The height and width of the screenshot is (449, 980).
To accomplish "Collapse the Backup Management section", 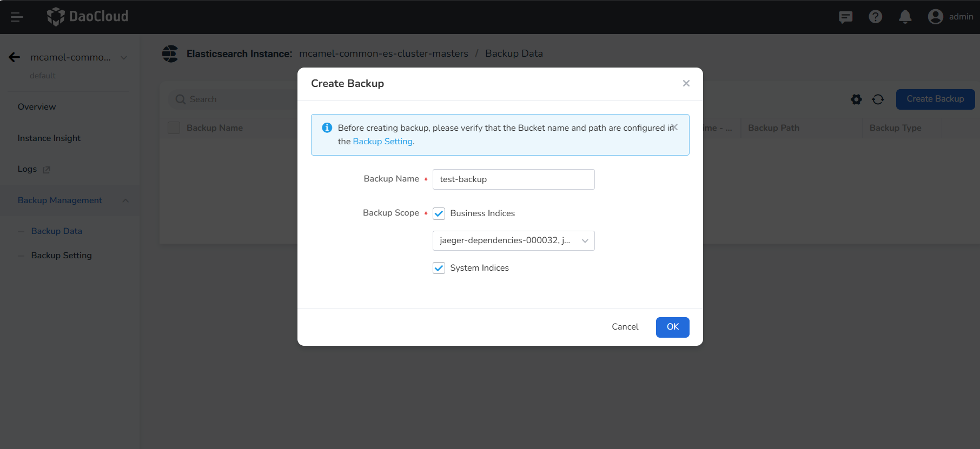I will click(x=125, y=200).
